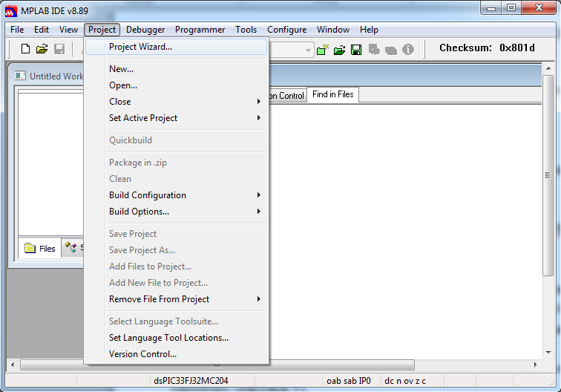Open the Programmer menu
Image resolution: width=561 pixels, height=392 pixels.
(200, 30)
